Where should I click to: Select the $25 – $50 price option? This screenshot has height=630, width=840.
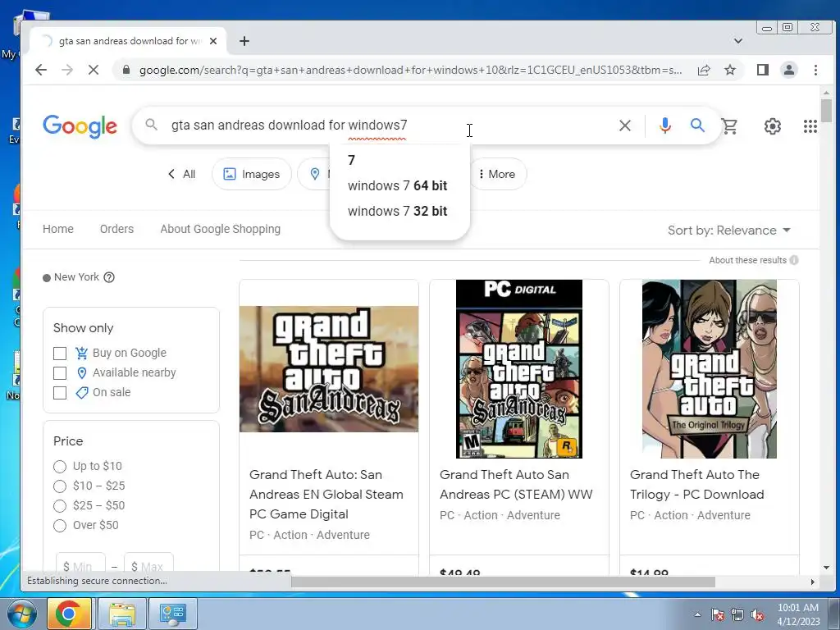click(x=60, y=505)
